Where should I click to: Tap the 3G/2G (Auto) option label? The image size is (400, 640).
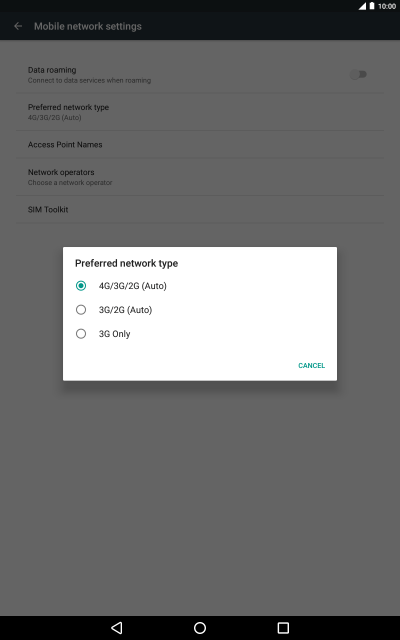(x=125, y=310)
